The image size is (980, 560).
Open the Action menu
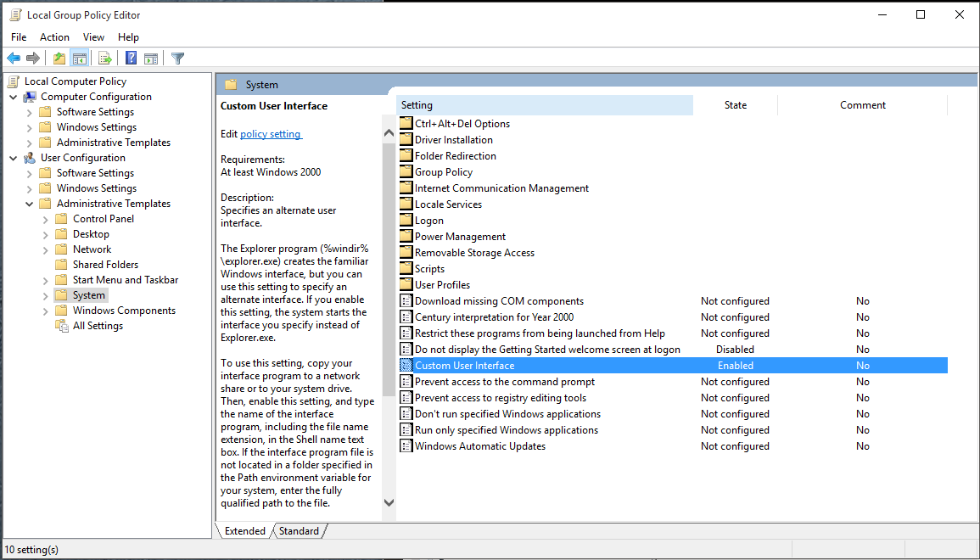[x=54, y=37]
